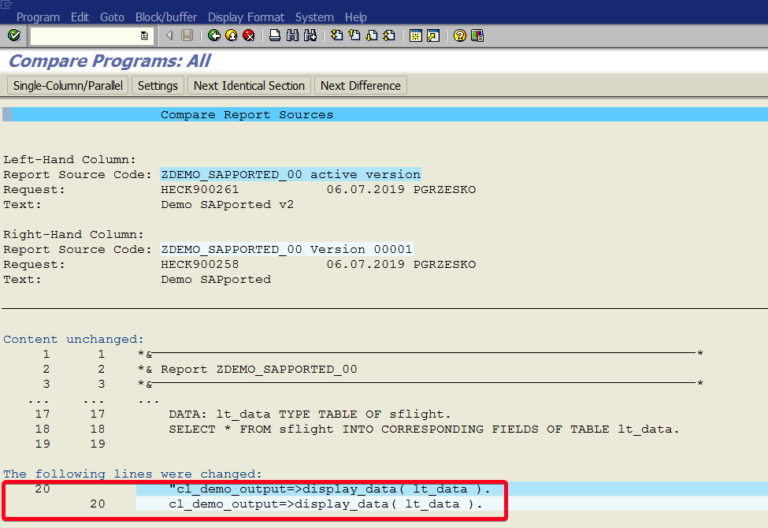Viewport: 768px width, 528px height.
Task: Click uncommented cl_demo_output line 20
Action: (x=325, y=504)
